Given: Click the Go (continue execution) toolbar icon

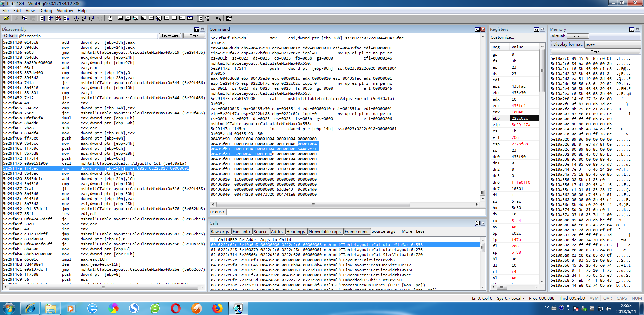Looking at the screenshot, I should pos(43,18).
